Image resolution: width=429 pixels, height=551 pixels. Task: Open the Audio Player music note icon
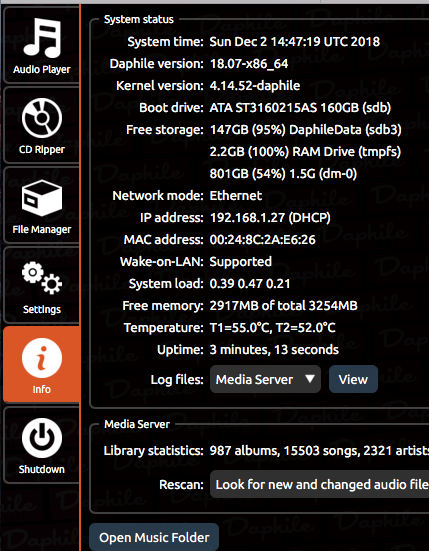coord(41,38)
